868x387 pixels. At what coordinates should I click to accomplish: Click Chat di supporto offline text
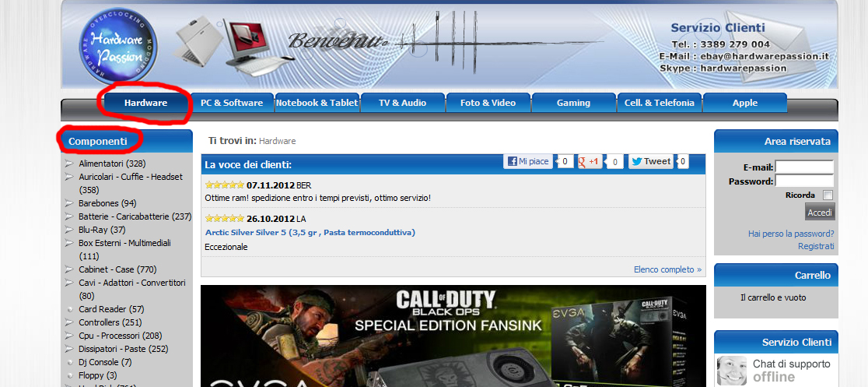pos(792,371)
